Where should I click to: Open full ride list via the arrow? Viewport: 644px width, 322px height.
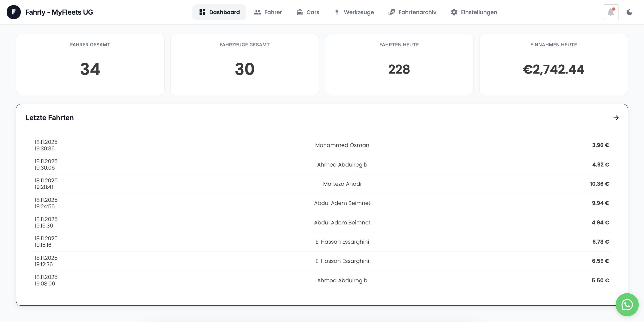click(x=616, y=118)
